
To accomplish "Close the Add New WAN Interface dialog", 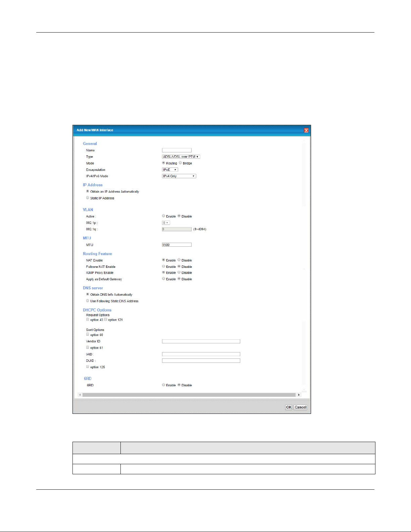I will coord(306,131).
